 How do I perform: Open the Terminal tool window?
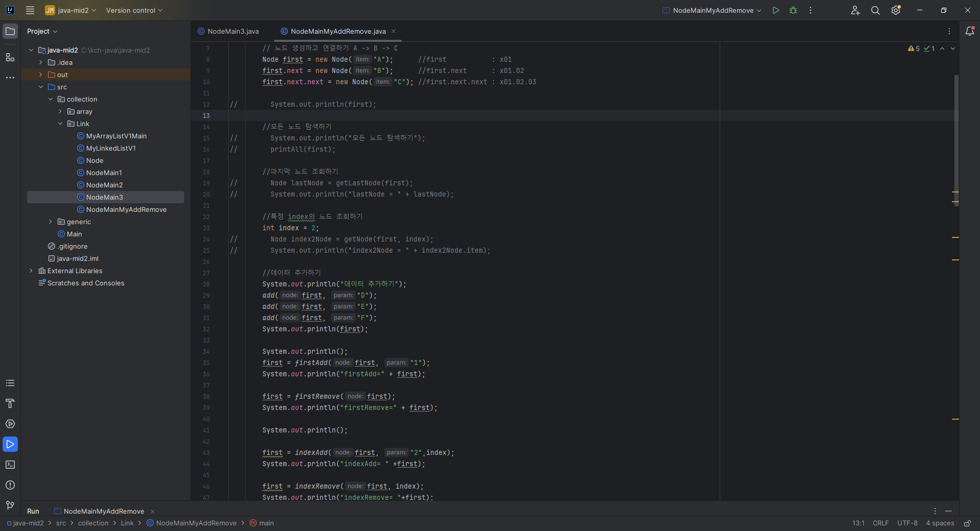[10, 465]
